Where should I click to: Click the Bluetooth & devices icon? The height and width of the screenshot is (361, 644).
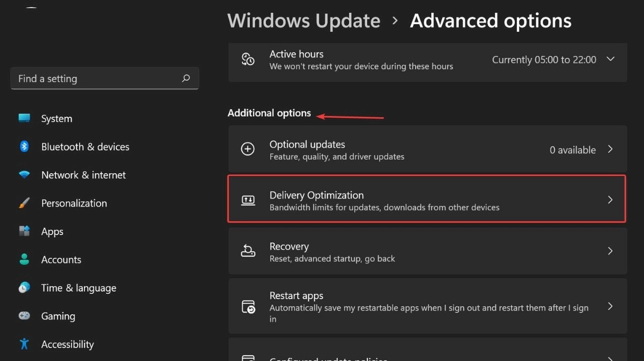[x=24, y=146]
